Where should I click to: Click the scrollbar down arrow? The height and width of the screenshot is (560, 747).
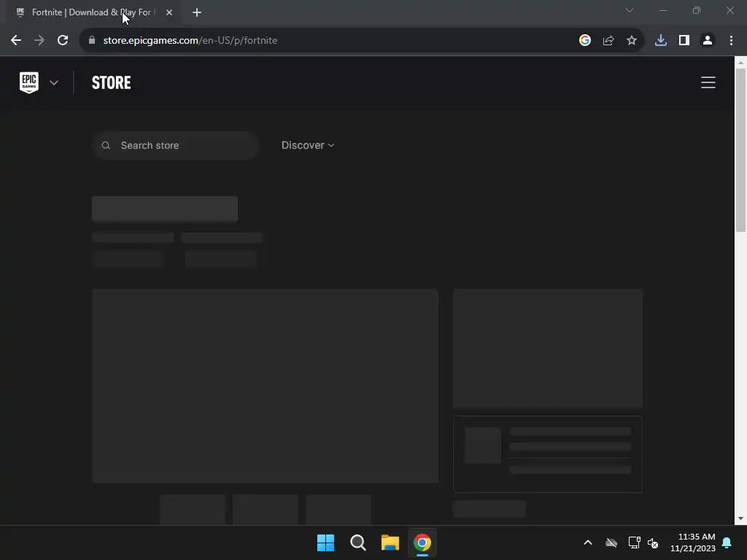740,518
